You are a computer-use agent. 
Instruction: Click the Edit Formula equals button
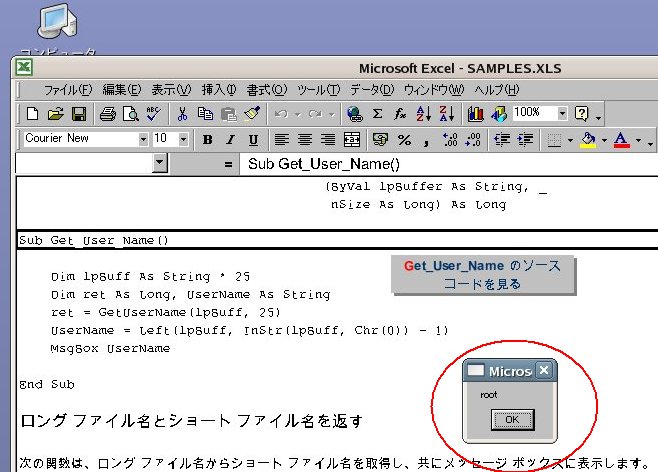pyautogui.click(x=228, y=164)
